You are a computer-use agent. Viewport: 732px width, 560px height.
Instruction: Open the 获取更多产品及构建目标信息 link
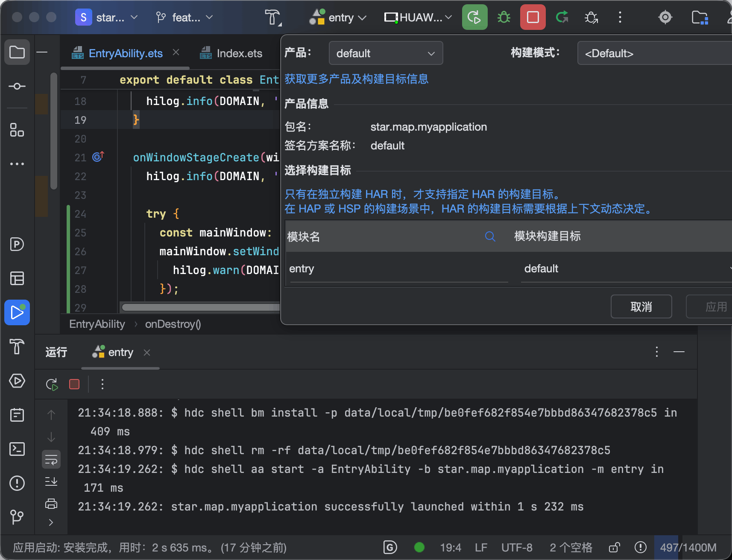click(x=356, y=79)
